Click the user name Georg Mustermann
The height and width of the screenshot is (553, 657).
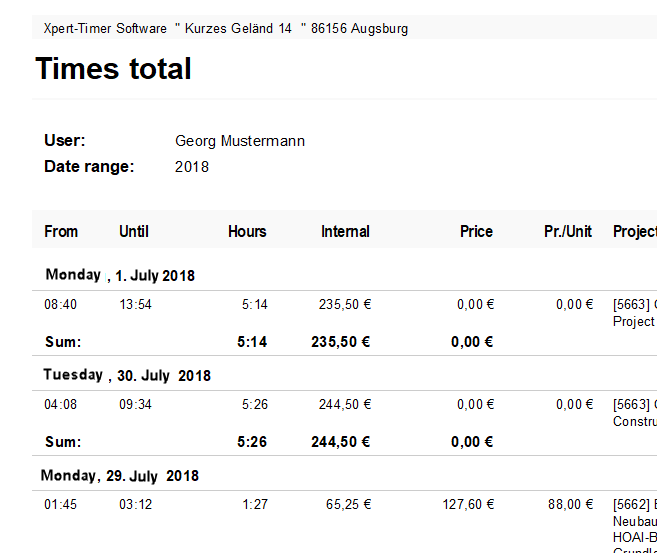(x=239, y=141)
